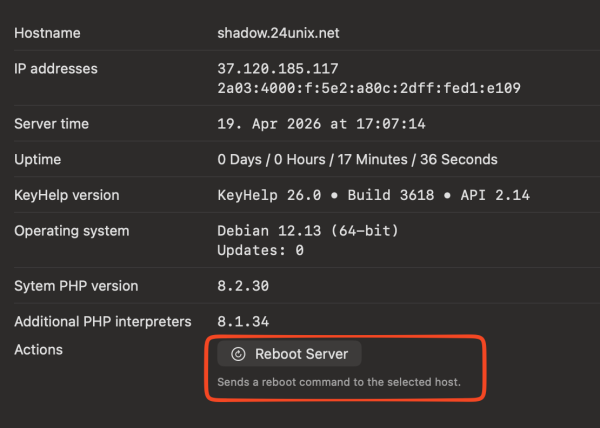This screenshot has width=600, height=428.
Task: Click the hostname shadow.24unix.net value
Action: (x=278, y=33)
